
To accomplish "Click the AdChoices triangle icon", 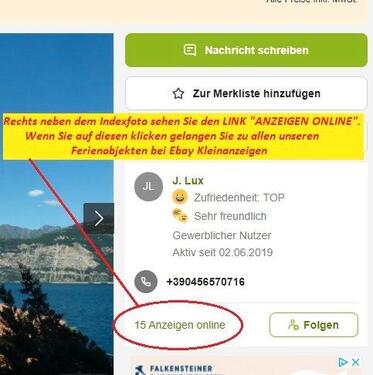I will [x=342, y=362].
